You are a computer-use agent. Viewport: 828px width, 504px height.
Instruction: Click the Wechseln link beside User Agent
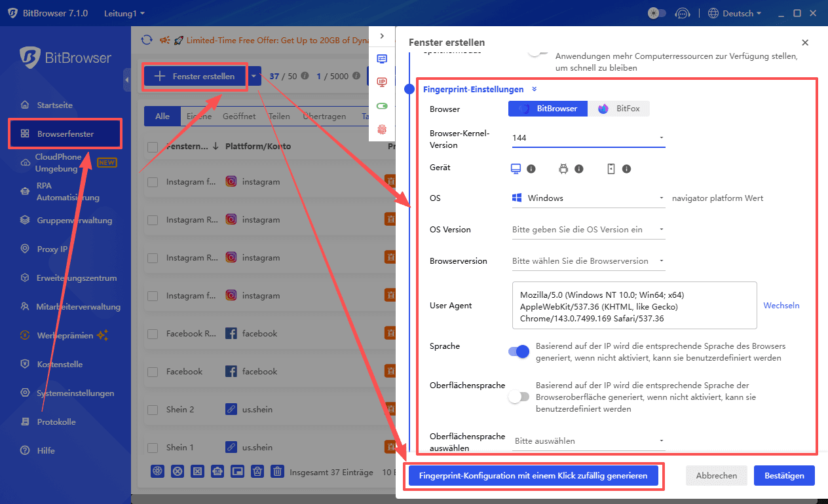pos(781,305)
